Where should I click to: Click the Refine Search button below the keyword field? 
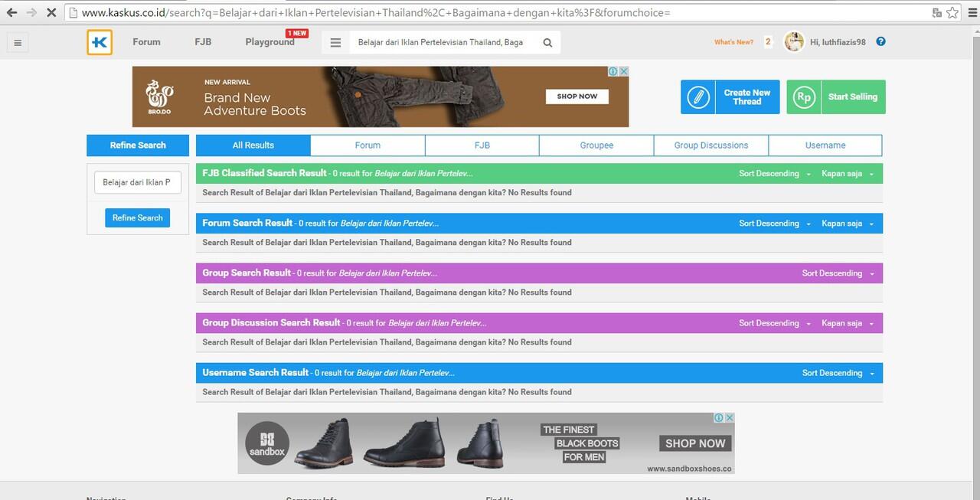138,217
